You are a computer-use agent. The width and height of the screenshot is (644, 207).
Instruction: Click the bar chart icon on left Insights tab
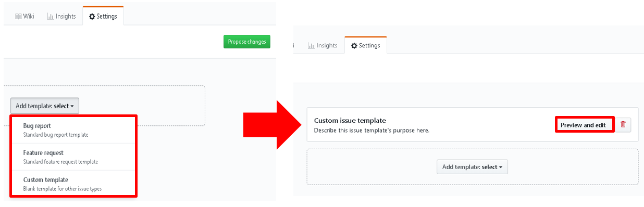click(x=51, y=16)
